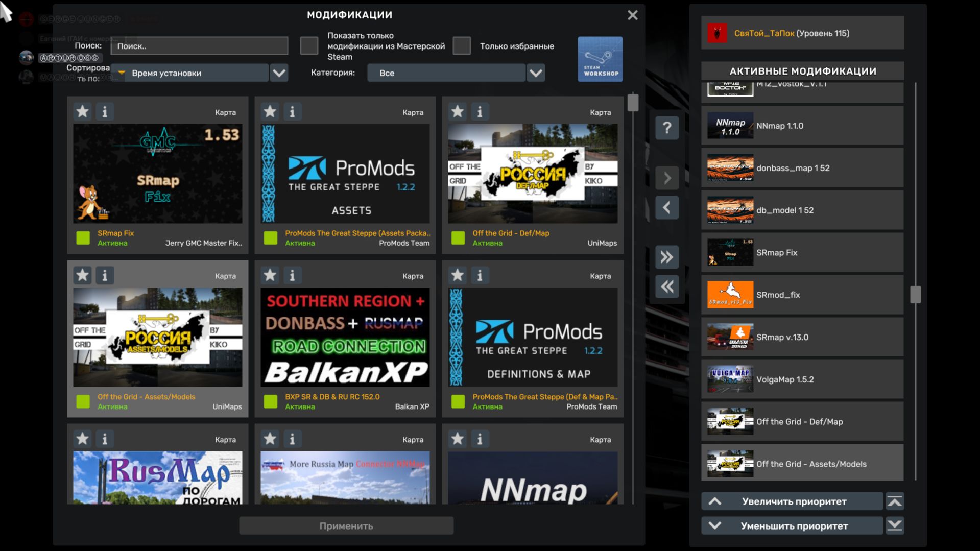
Task: Show info for ProMods Great Steppe Assets
Action: point(292,111)
